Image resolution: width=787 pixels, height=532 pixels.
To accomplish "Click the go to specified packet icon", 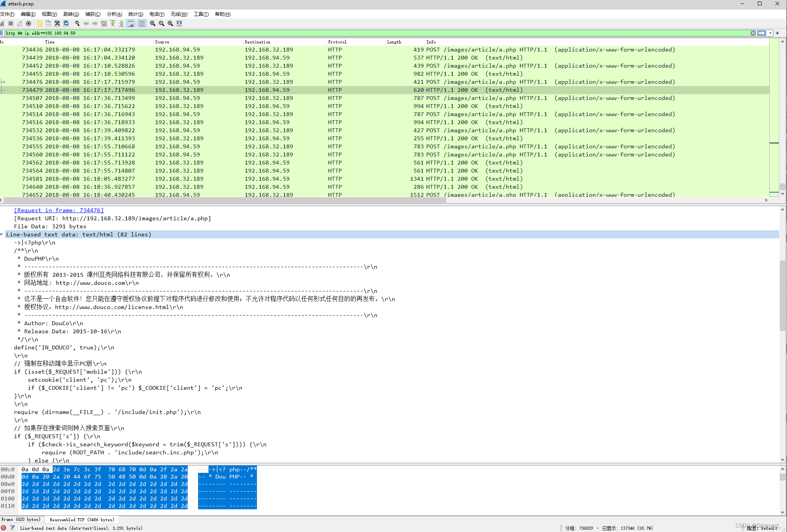I will [x=104, y=23].
